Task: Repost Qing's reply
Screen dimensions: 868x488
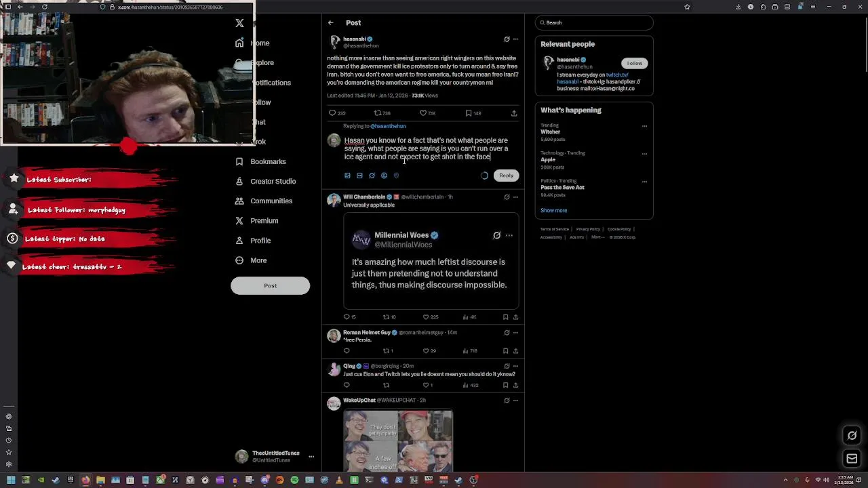Action: (386, 385)
